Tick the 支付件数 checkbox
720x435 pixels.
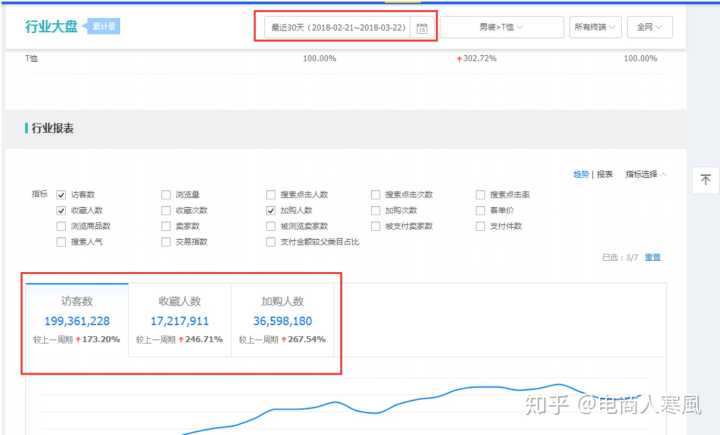pos(481,226)
